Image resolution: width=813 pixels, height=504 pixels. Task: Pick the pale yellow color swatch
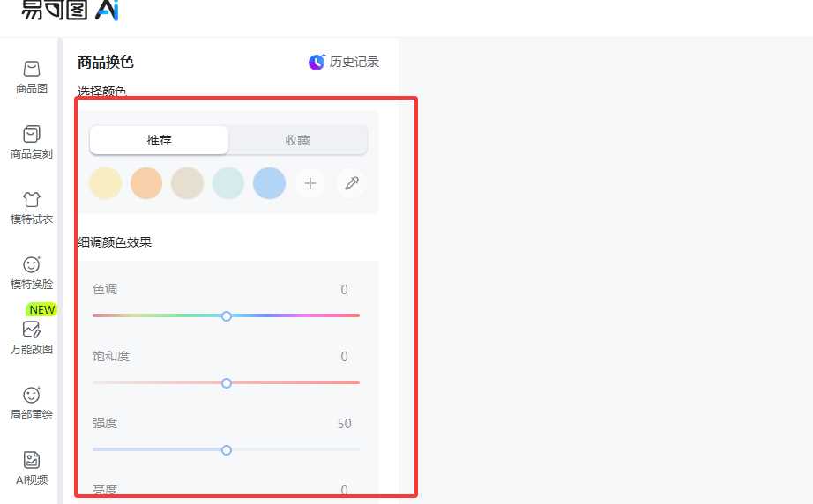[x=105, y=183]
